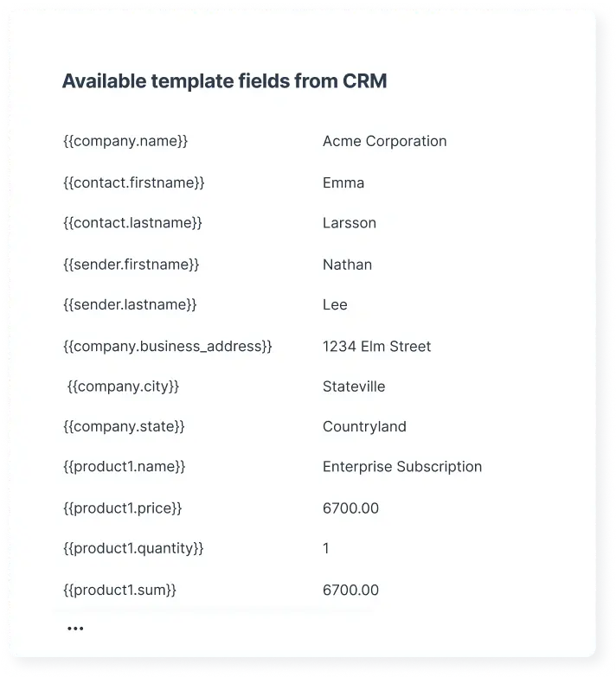Expand more fields via the ellipsis
Viewport: 616px width, 677px height.
coord(75,629)
